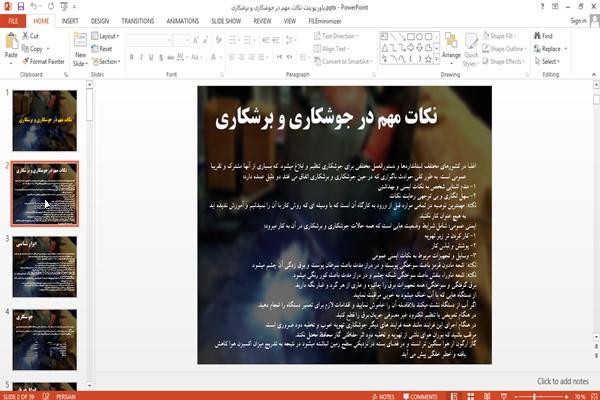The image size is (600, 400).
Task: Open PowerPoint Help question mark
Action: (x=542, y=7)
